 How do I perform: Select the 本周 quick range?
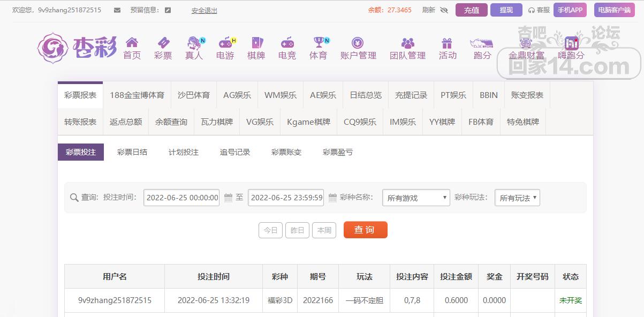tap(324, 230)
